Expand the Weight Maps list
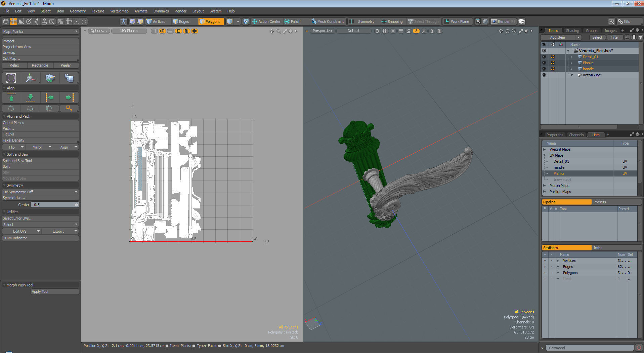The height and width of the screenshot is (353, 644). 545,149
